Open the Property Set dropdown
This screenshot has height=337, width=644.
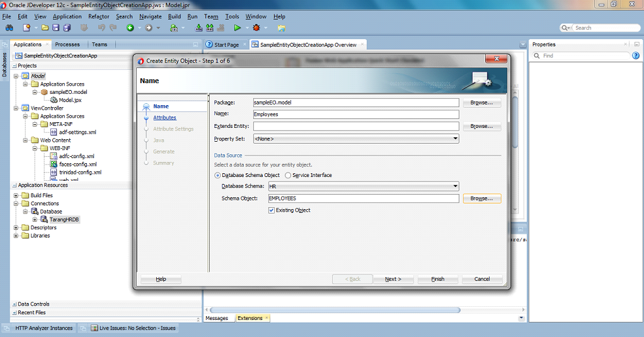click(356, 139)
